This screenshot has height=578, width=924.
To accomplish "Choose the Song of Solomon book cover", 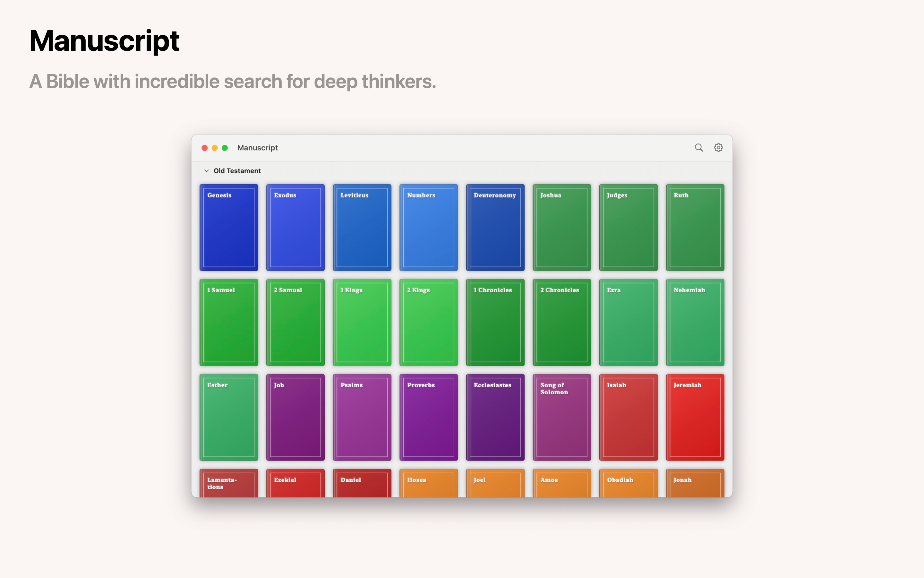I will coord(562,417).
